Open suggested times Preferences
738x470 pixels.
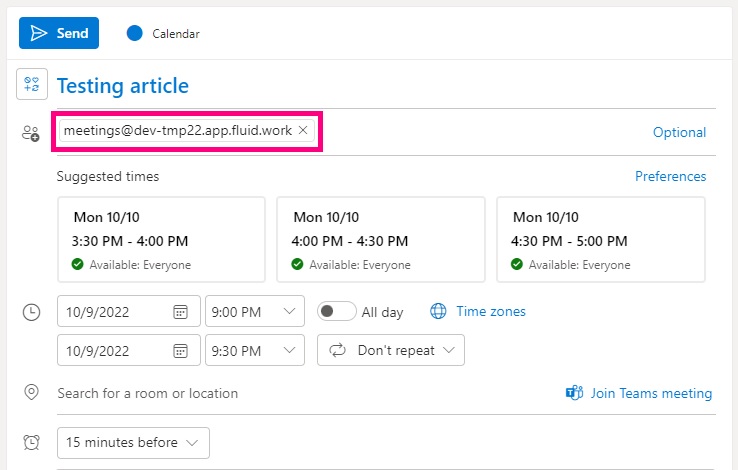pyautogui.click(x=670, y=176)
